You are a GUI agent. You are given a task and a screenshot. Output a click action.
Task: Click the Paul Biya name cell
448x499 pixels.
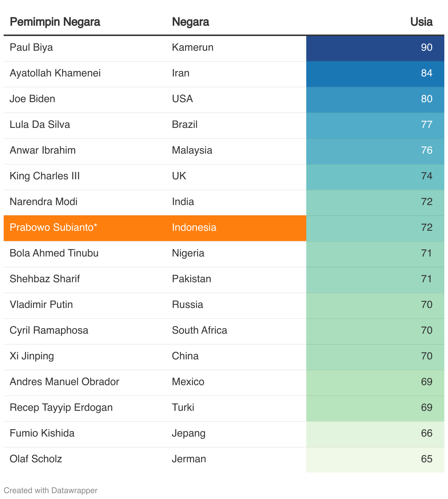point(31,47)
